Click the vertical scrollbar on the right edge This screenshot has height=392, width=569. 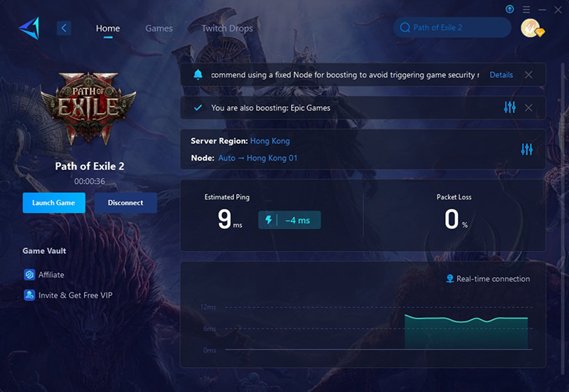point(563,218)
